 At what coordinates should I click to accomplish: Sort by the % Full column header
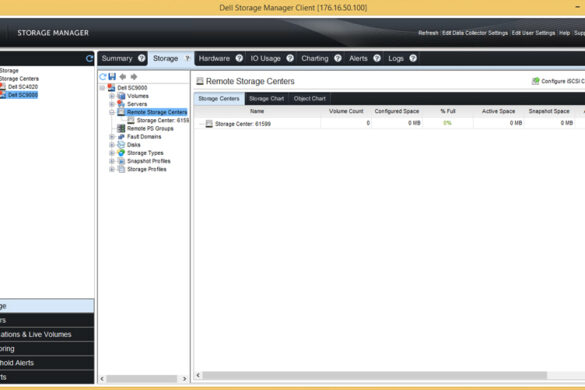click(448, 111)
